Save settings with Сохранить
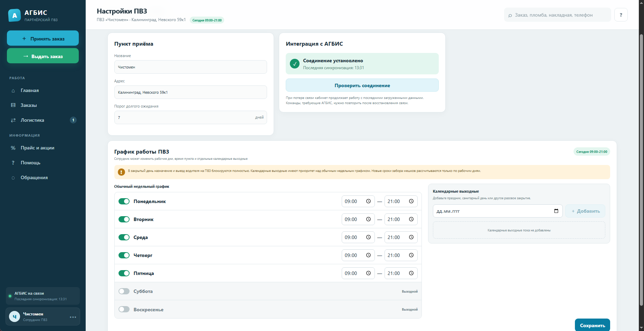Screen dimensions: 644x331 point(593,325)
